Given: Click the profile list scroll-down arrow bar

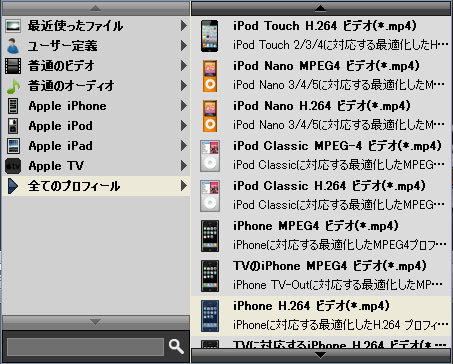Looking at the screenshot, I should pyautogui.click(x=321, y=355).
